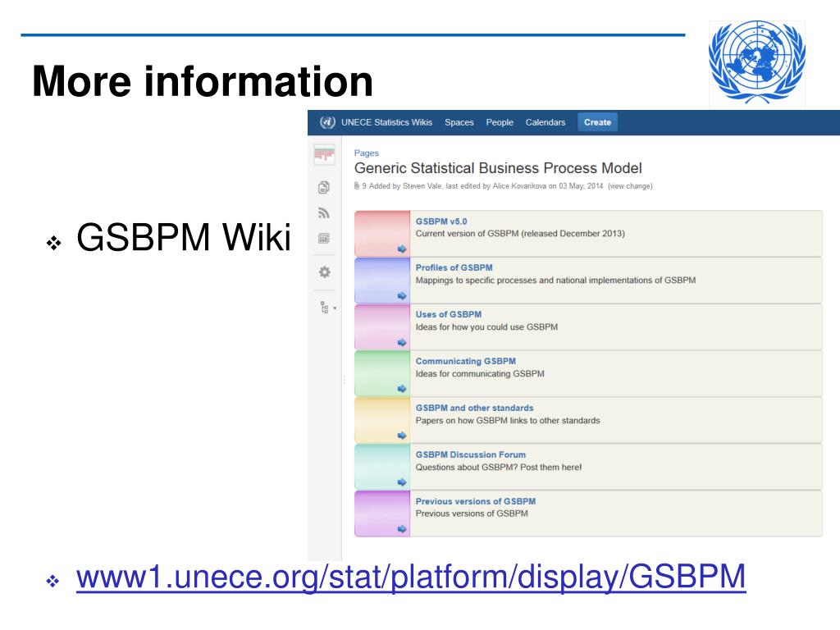Open the RSS blog feed sidebar icon
The image size is (840, 630).
(323, 213)
